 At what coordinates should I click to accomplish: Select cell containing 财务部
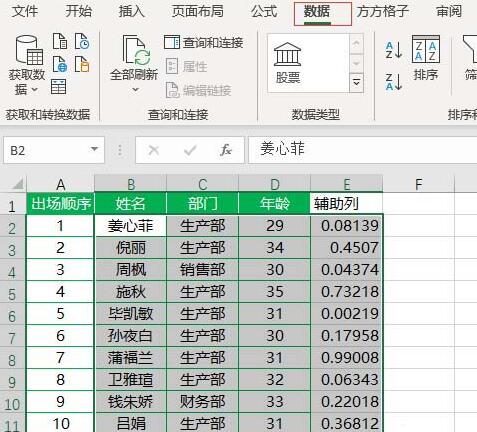tap(202, 402)
